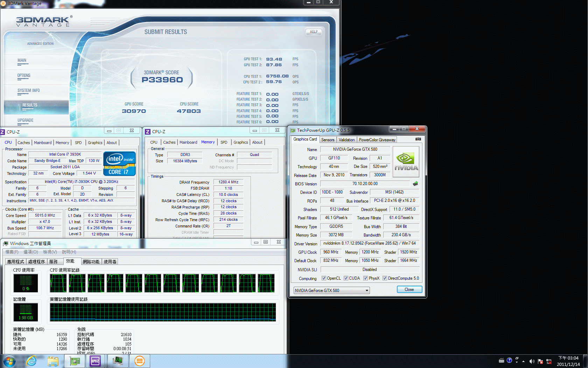Screen dimensions: 588x368
Task: Click the Task Manager title bar icon
Action: [x=6, y=243]
